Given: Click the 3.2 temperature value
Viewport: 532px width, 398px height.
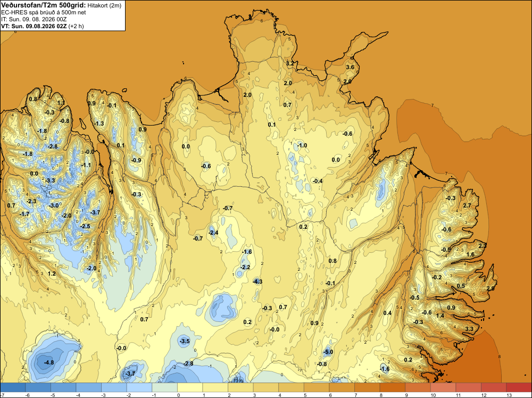Looking at the screenshot, I should (290, 63).
